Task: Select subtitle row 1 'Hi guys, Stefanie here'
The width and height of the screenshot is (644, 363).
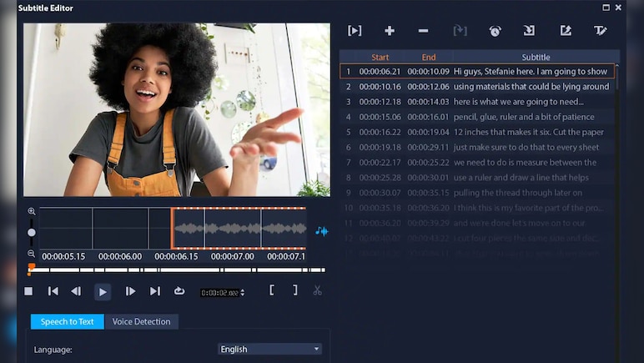Action: 477,71
